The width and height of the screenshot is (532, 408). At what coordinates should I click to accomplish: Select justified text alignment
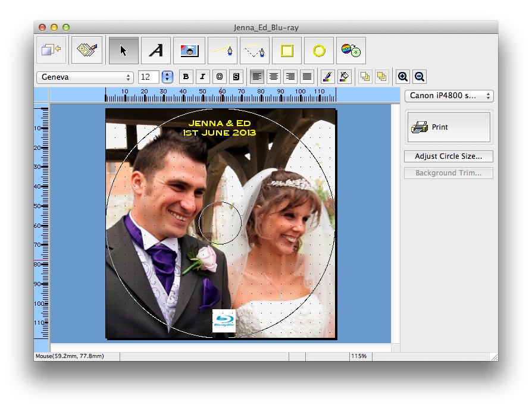pyautogui.click(x=307, y=77)
